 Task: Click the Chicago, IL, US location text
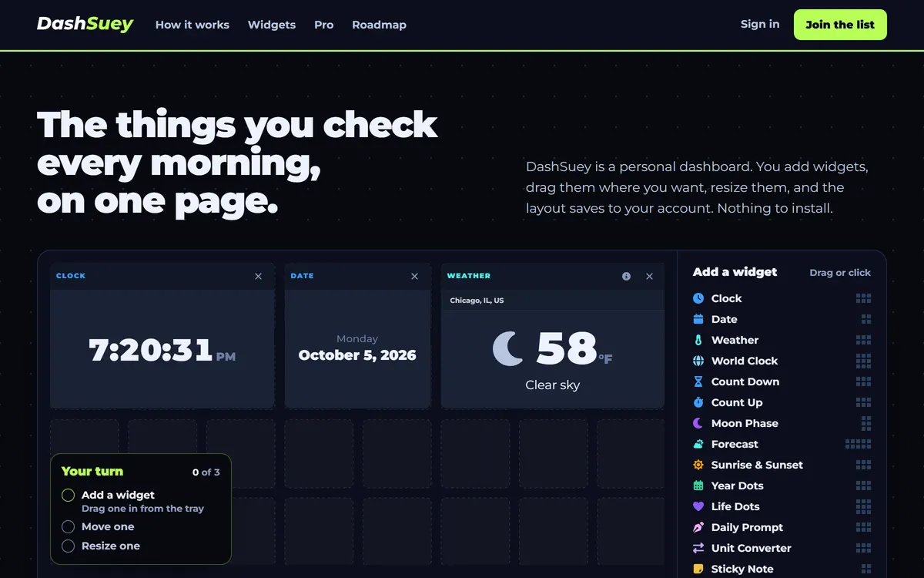click(477, 301)
